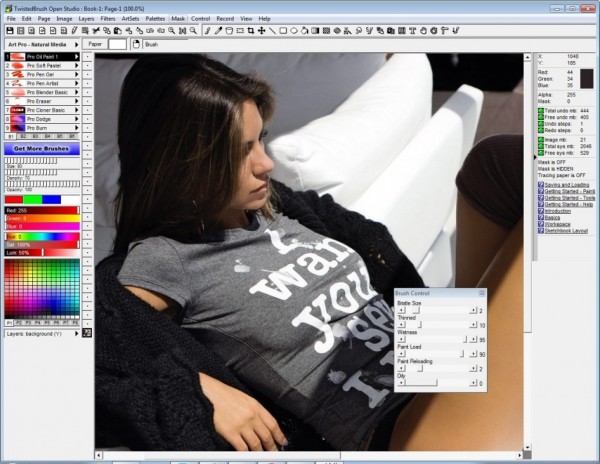Select the Line drawing tool
The width and height of the screenshot is (600, 464).
[x=272, y=30]
